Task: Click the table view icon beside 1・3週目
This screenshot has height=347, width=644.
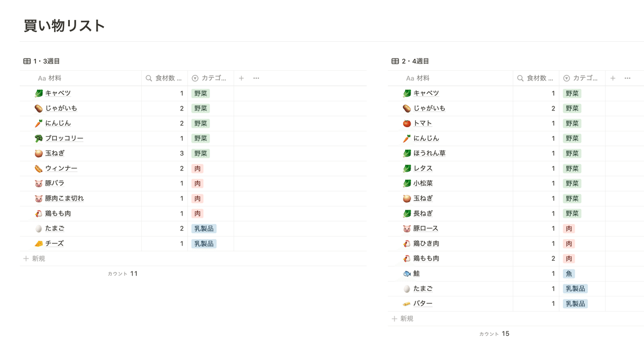Action: (x=27, y=61)
